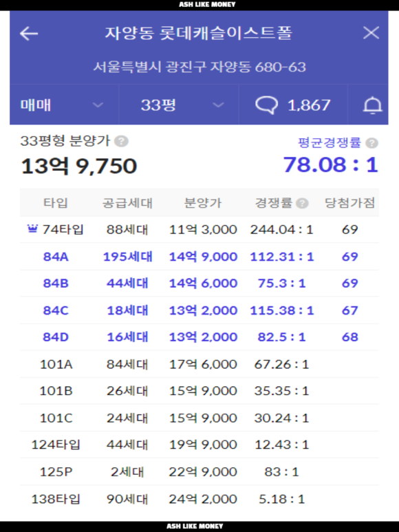Open help icon beside 경쟁률 column header

pos(302,203)
